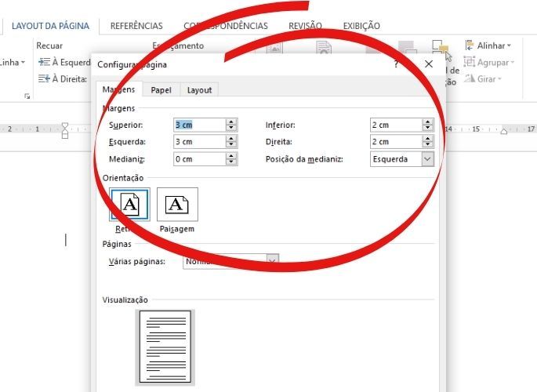Switch to the Layout tab in dialog

[199, 90]
